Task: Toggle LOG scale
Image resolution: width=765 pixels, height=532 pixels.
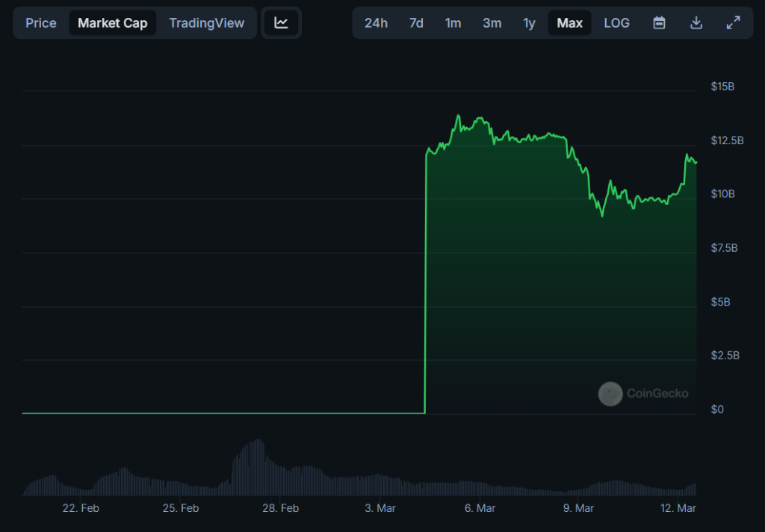Action: coord(616,23)
